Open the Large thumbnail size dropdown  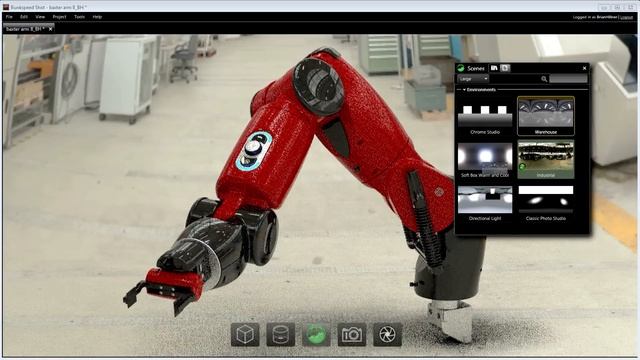tap(473, 79)
